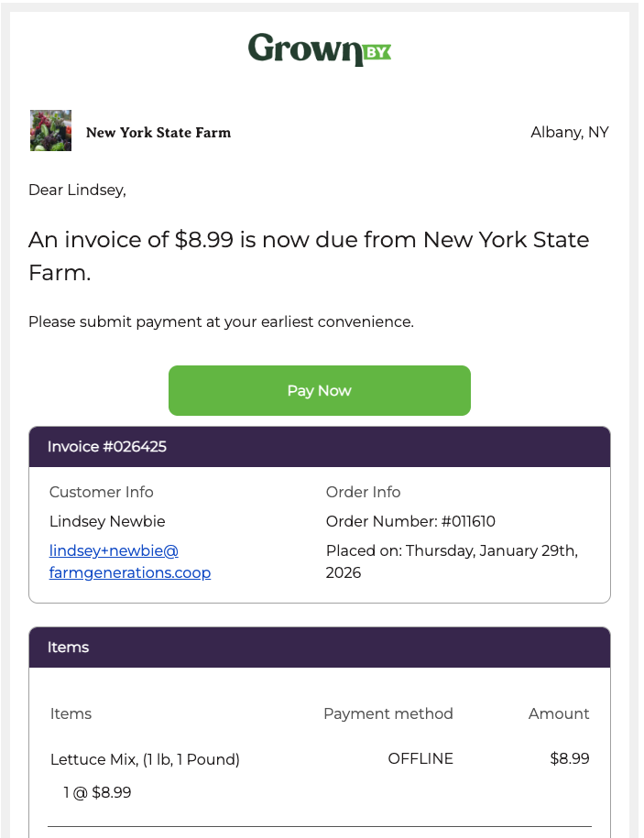Click the Order Number #011610 text
Viewport: 644px width, 838px height.
(410, 521)
